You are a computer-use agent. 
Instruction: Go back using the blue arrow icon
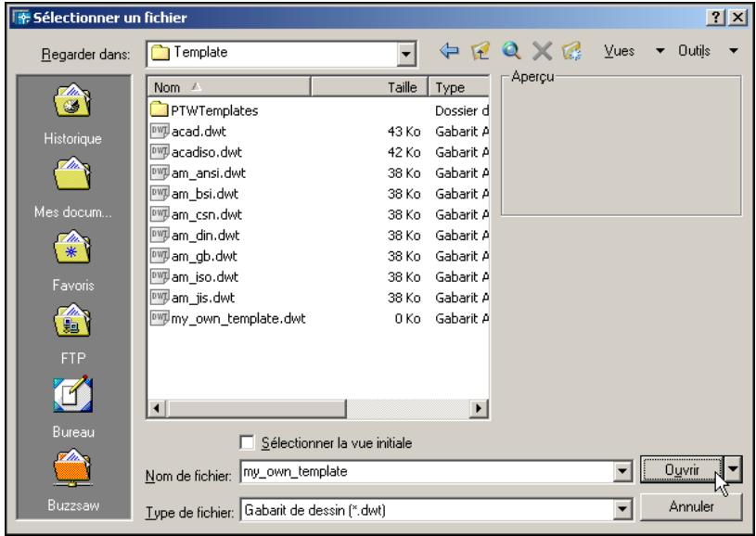click(x=449, y=51)
